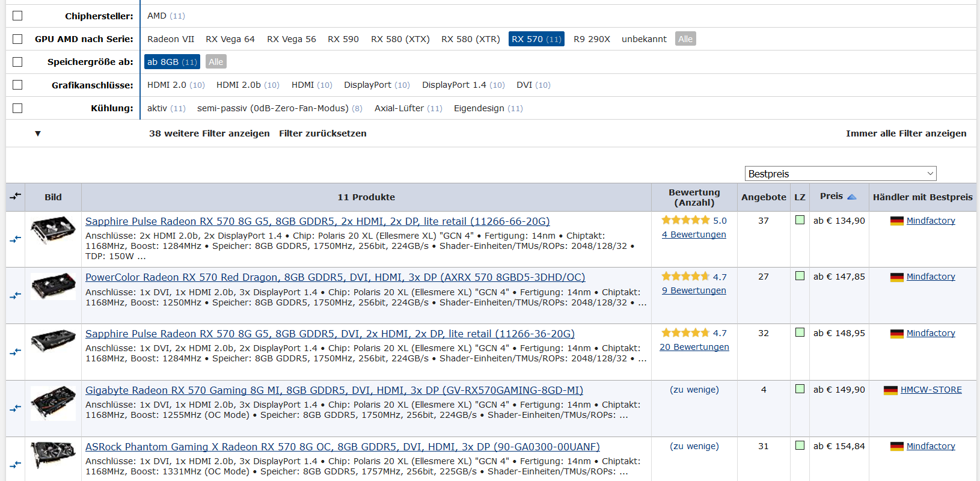Expand filters with the black triangle arrow
This screenshot has width=980, height=481.
click(x=38, y=133)
